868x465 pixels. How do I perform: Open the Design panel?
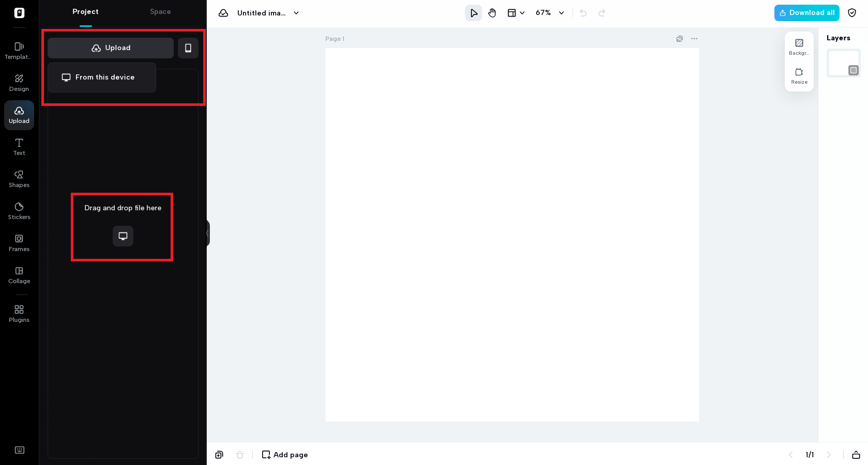coord(19,83)
